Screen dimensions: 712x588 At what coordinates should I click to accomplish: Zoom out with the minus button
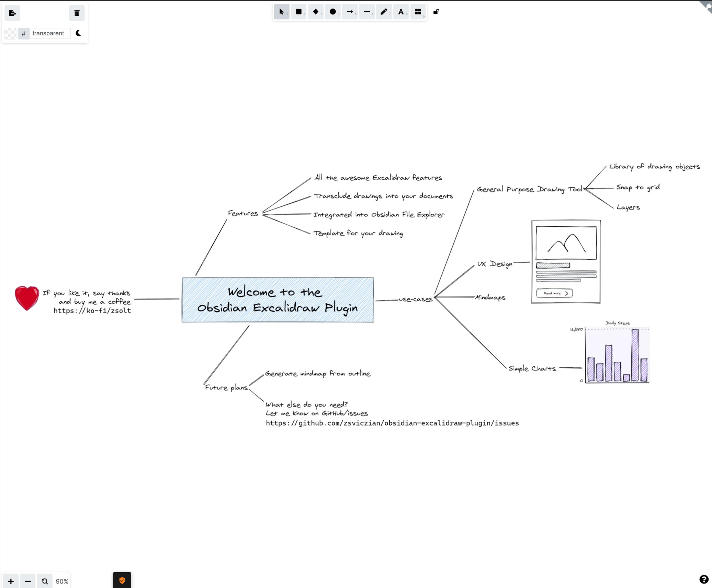pos(28,581)
